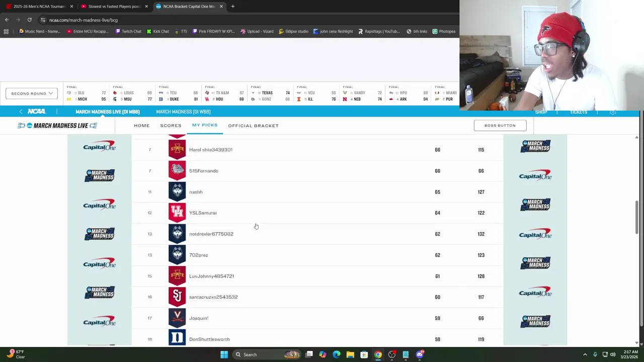Open the Twitch Chat bookmark
Viewport: 644px width, 362px height.
pos(128,31)
